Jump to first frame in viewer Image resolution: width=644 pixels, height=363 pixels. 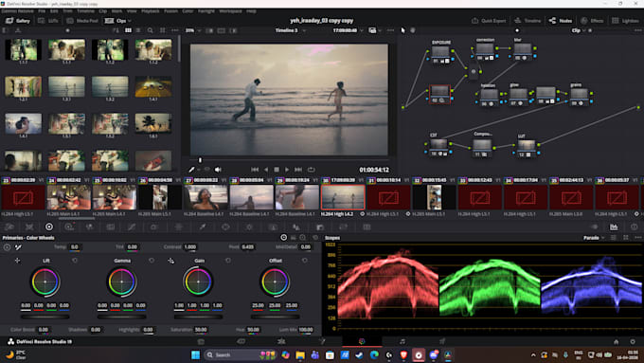[255, 170]
